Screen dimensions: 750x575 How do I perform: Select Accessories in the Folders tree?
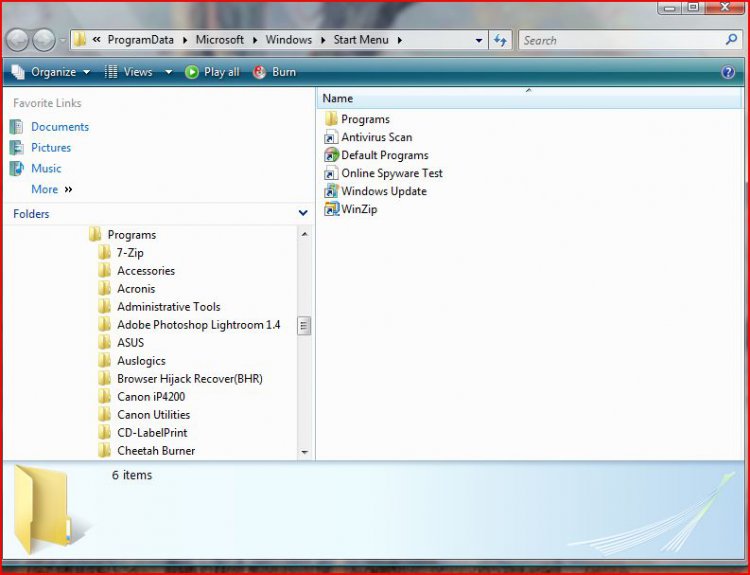[x=146, y=271]
